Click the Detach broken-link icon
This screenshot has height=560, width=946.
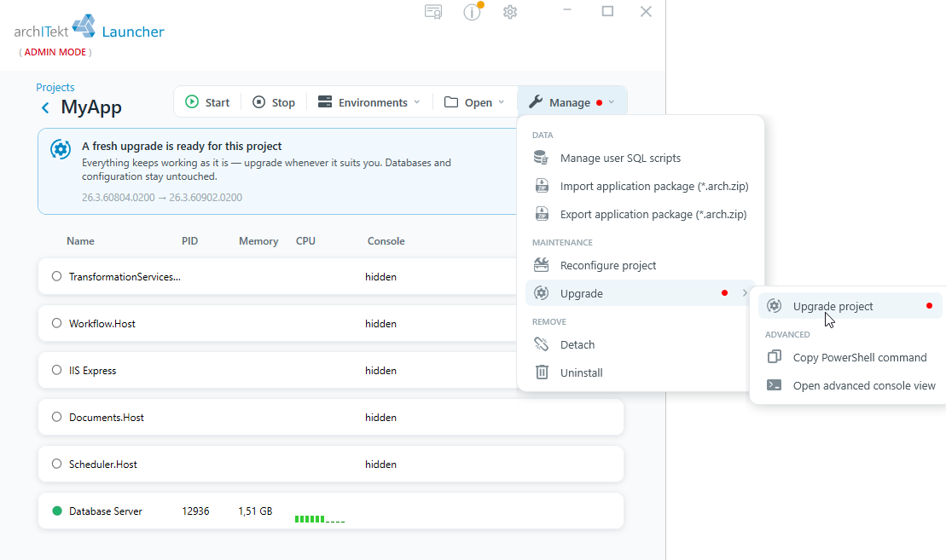click(x=541, y=344)
